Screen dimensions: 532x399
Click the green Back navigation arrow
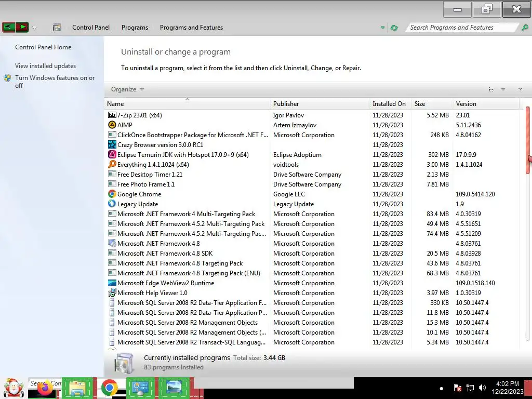pyautogui.click(x=9, y=27)
